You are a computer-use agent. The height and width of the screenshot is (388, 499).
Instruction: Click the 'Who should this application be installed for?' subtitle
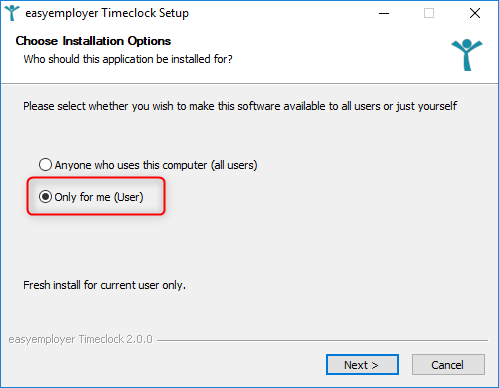pos(128,59)
